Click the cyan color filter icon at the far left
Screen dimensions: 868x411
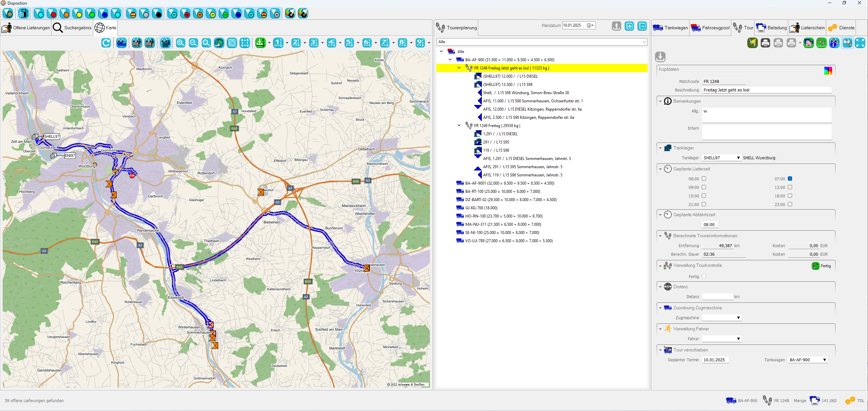[39, 13]
